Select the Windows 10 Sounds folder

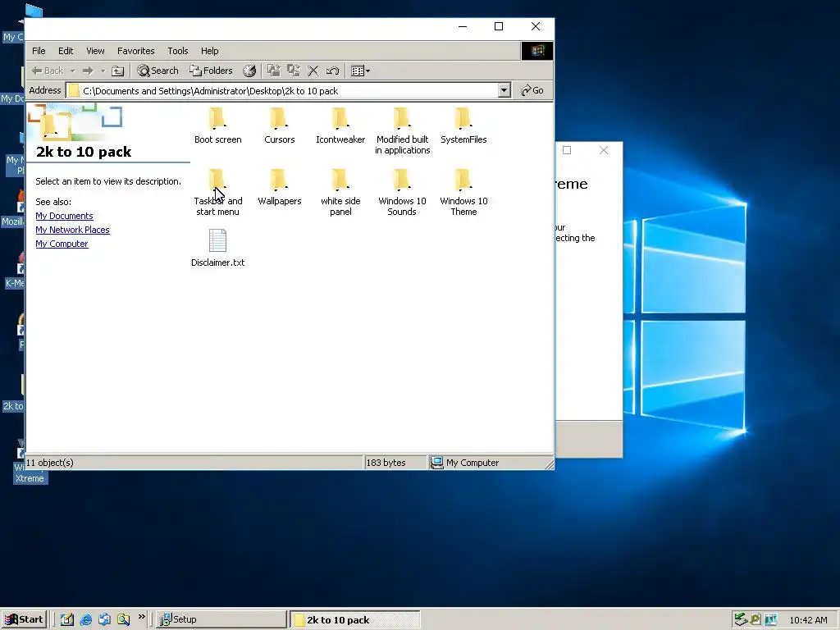[x=402, y=193]
